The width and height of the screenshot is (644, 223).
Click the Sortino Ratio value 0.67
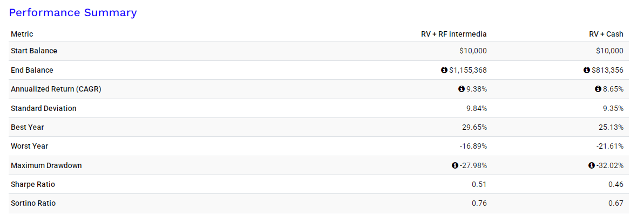point(616,203)
